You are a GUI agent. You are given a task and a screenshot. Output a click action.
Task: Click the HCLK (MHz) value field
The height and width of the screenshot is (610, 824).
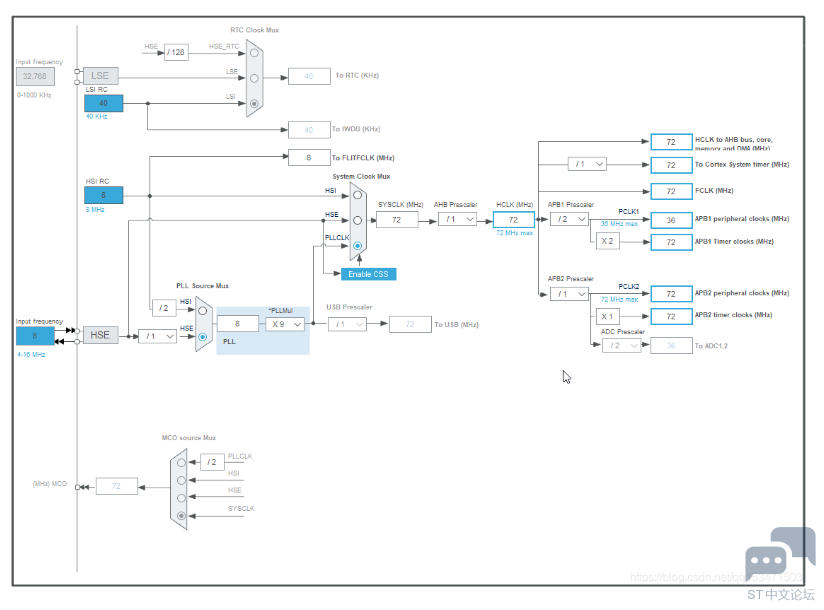tap(514, 220)
